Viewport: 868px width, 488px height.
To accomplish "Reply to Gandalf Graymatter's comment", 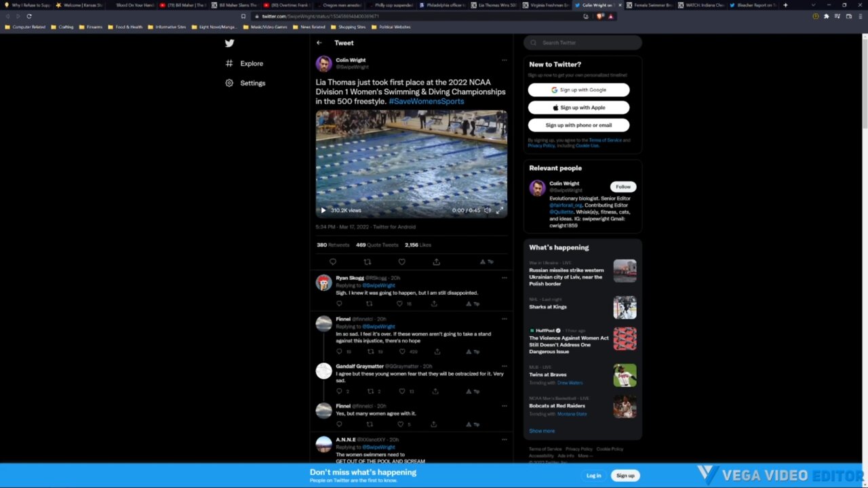I will 339,391.
